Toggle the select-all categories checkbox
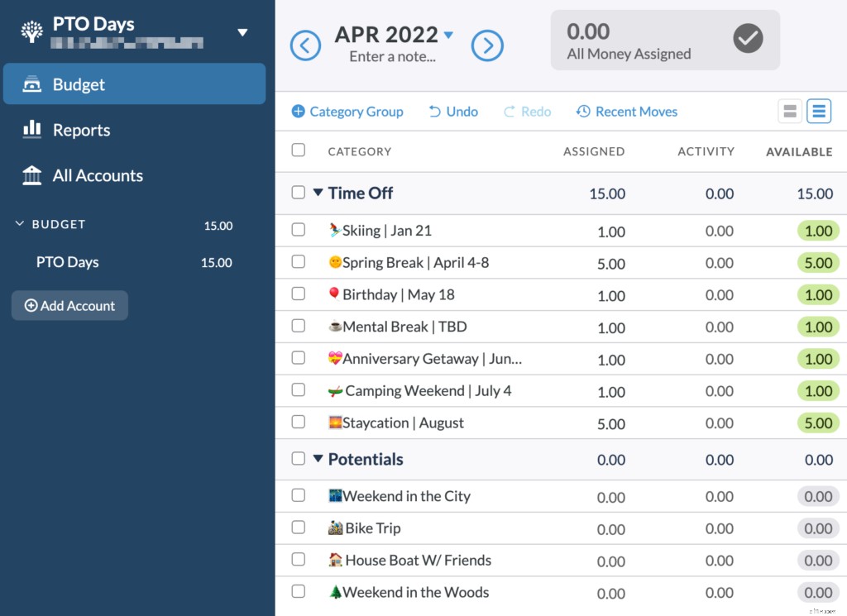Screen dimensions: 847x616 coord(299,151)
